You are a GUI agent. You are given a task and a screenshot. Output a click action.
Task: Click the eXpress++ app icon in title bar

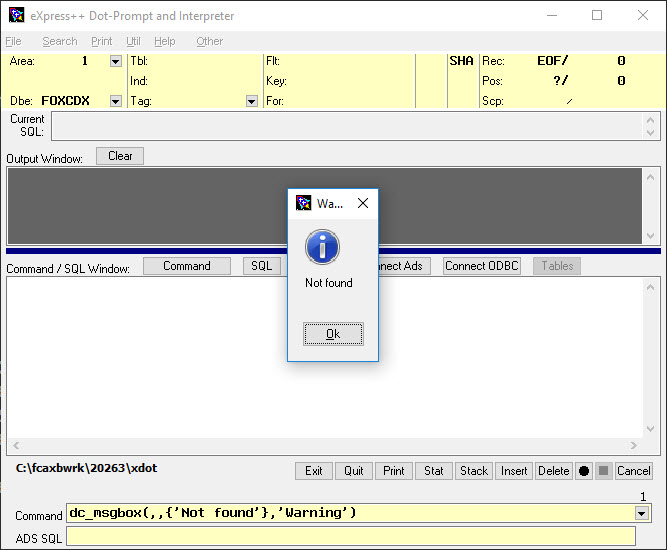tap(16, 15)
